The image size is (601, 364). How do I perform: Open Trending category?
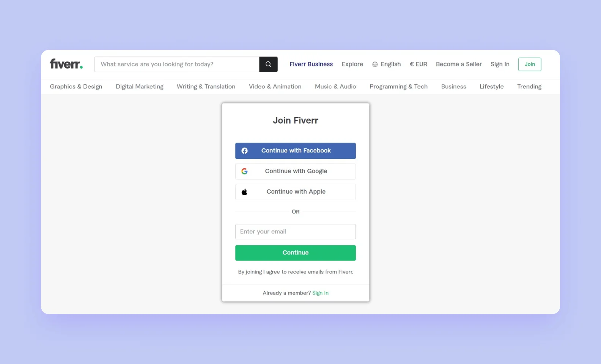click(x=529, y=86)
